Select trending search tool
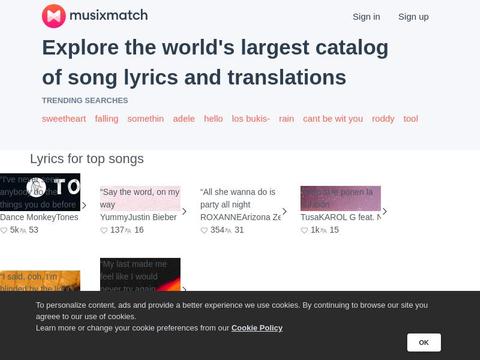 tap(411, 119)
